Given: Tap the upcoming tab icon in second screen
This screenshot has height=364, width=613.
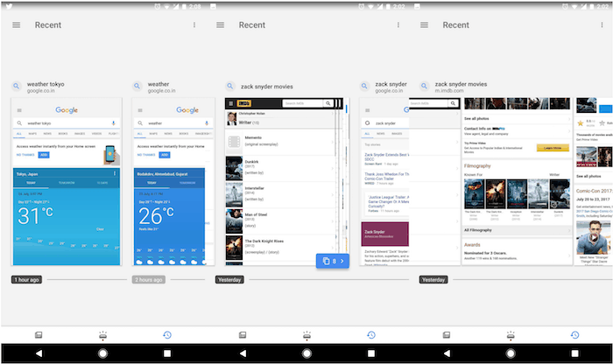Looking at the screenshot, I should pyautogui.click(x=306, y=335).
